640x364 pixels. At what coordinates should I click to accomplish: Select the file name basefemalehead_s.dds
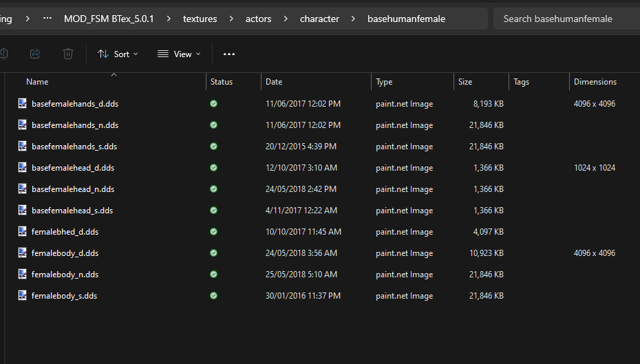[x=72, y=211]
